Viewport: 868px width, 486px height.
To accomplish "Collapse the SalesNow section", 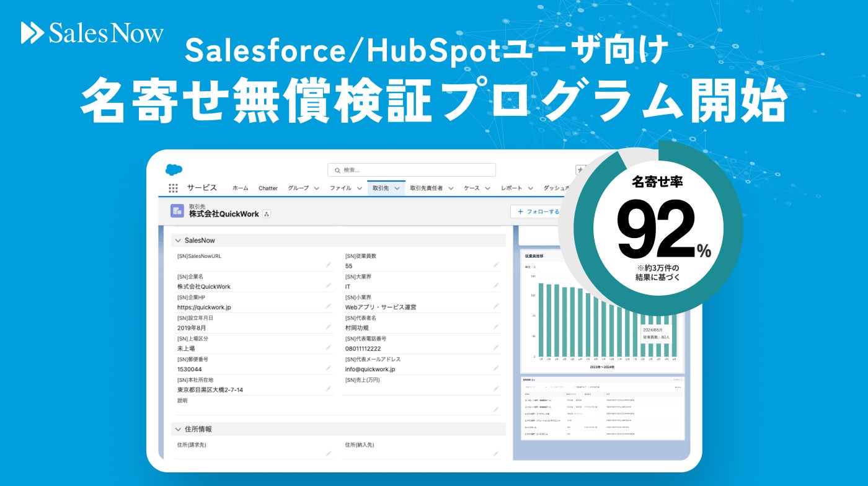I will click(x=177, y=241).
